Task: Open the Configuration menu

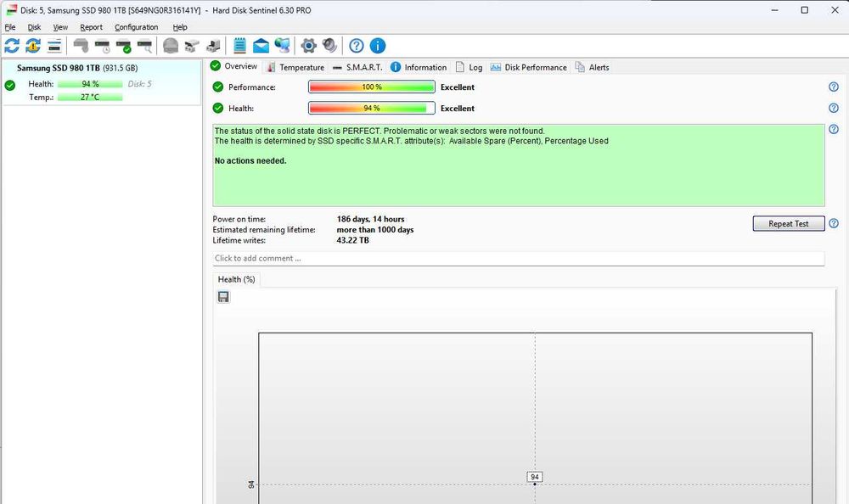Action: [136, 27]
